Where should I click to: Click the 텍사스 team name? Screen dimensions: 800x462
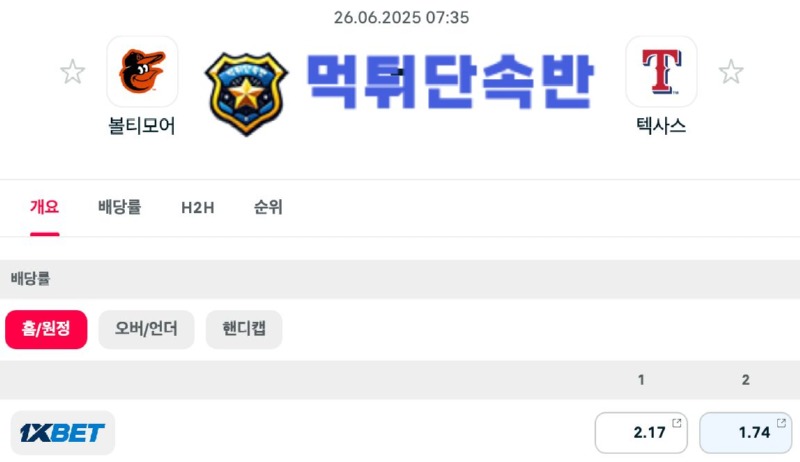pyautogui.click(x=661, y=125)
